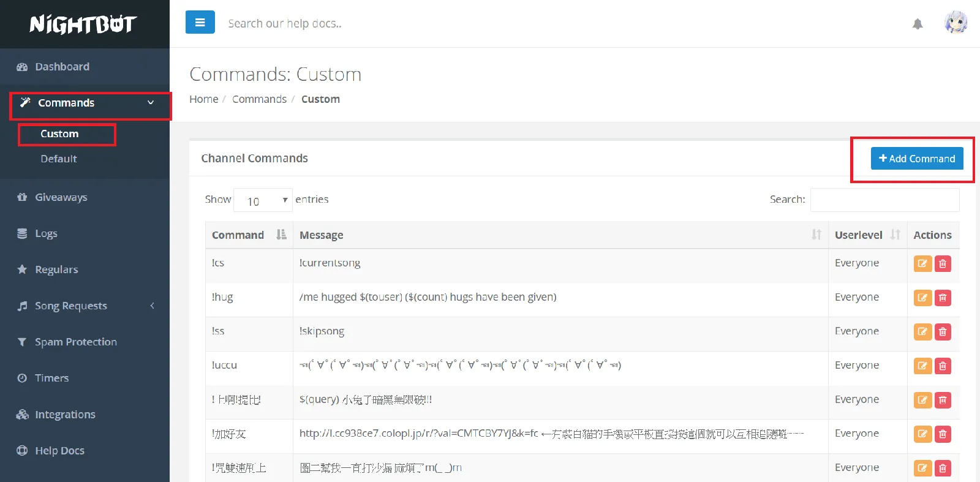Click the user avatar picture
The height and width of the screenshot is (482, 980).
tap(956, 23)
